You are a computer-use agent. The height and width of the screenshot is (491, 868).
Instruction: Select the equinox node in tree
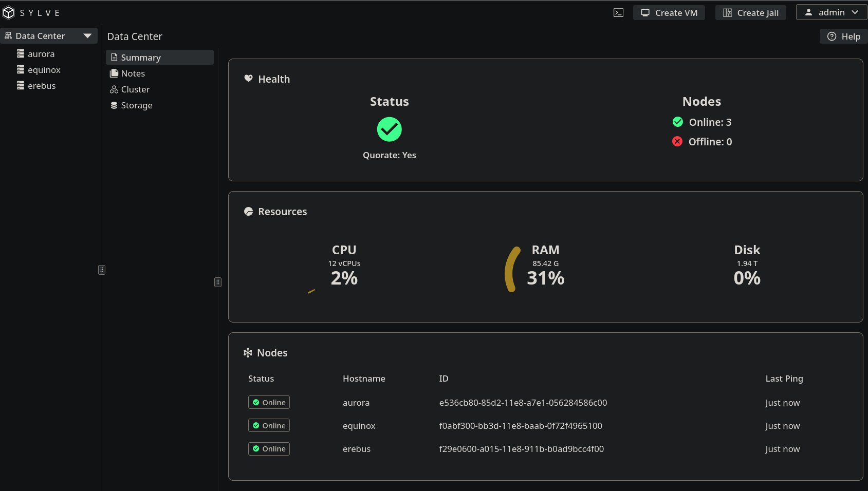coord(44,70)
